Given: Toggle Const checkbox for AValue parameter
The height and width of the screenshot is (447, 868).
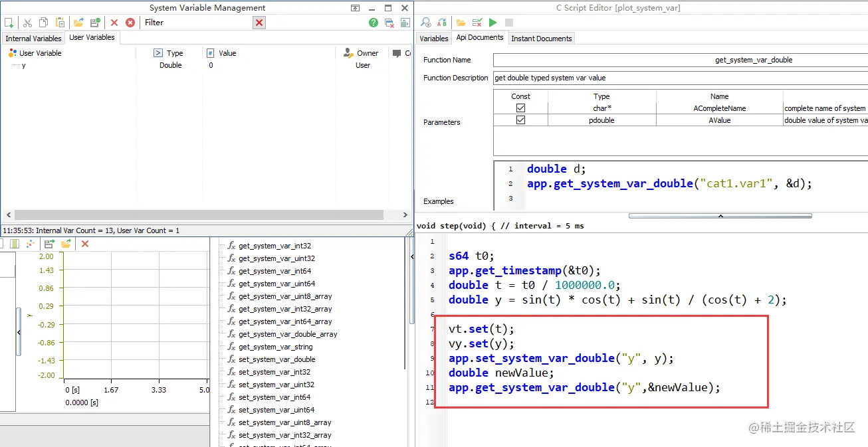Looking at the screenshot, I should point(520,120).
